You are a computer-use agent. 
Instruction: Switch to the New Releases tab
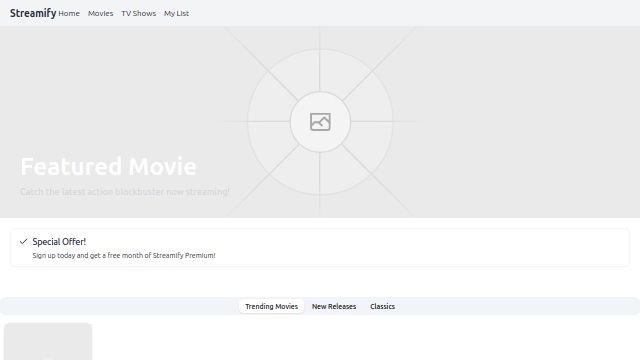pos(334,307)
